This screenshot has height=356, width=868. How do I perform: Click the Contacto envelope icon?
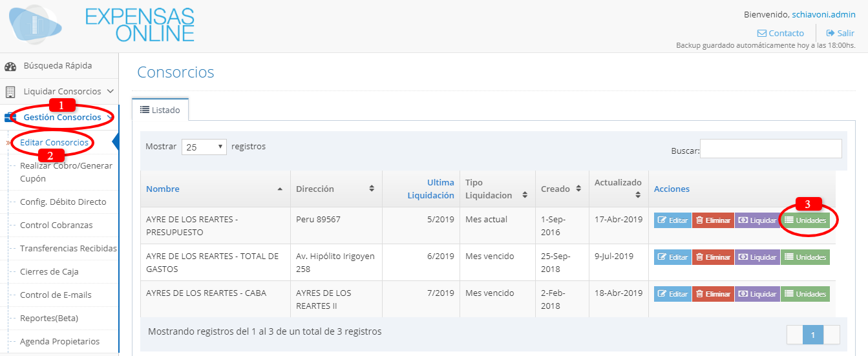tap(762, 34)
